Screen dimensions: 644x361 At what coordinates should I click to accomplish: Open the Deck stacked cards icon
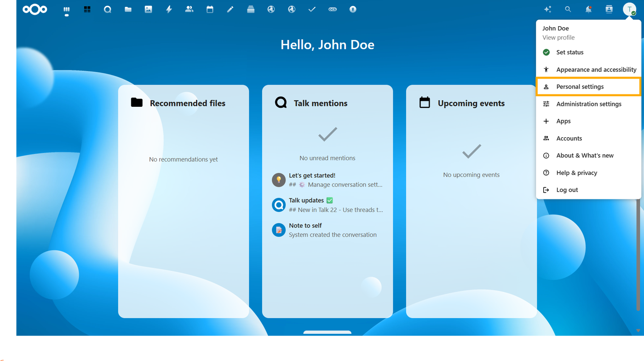point(251,9)
